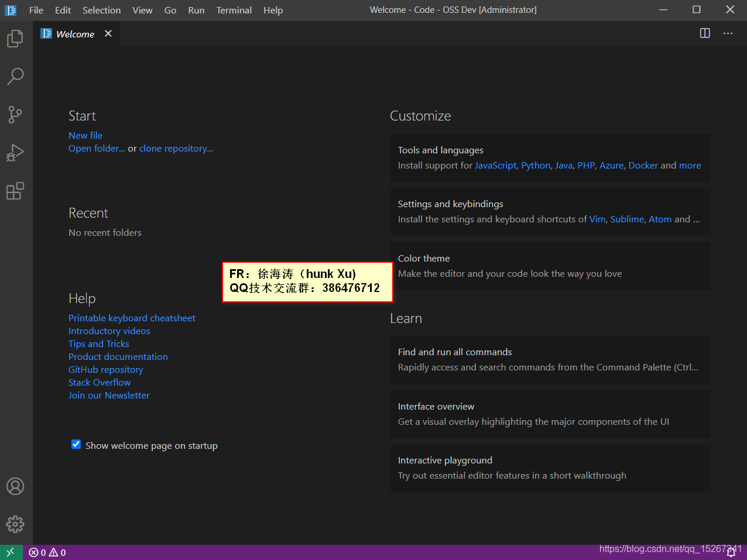Open the Search view in activity bar

15,76
